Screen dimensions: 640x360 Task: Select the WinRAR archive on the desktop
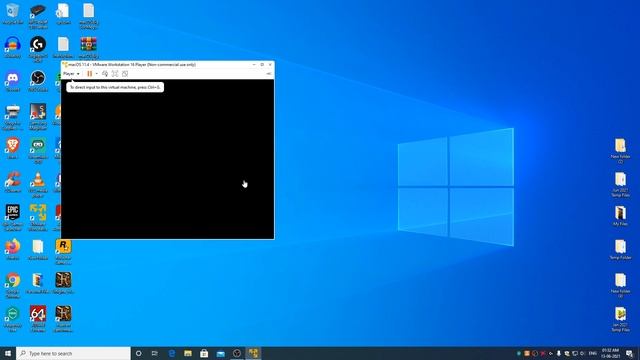click(x=89, y=47)
